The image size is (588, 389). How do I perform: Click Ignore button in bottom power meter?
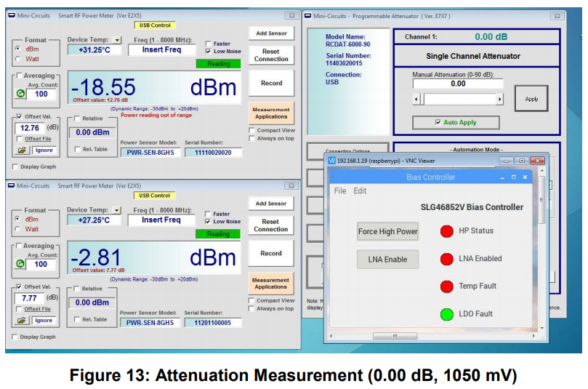pos(44,321)
